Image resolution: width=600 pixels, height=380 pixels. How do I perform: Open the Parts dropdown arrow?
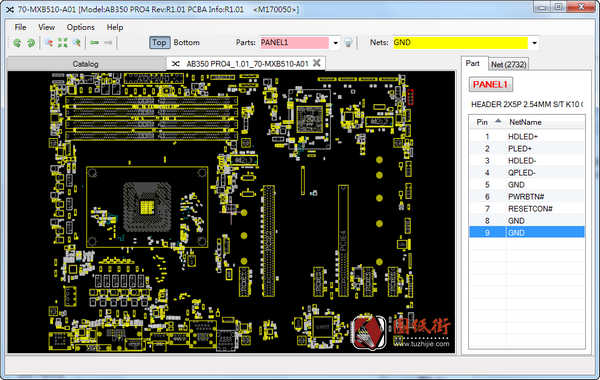(x=336, y=43)
